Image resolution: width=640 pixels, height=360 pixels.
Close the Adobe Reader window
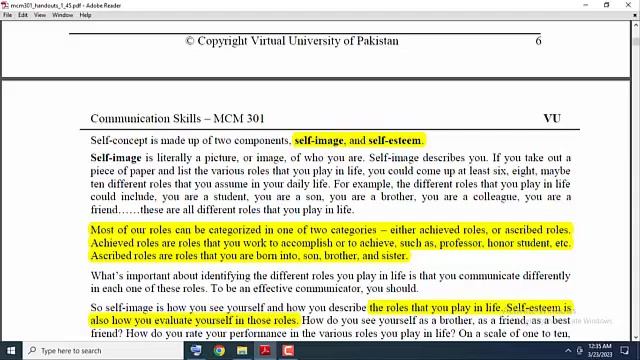[x=628, y=5]
